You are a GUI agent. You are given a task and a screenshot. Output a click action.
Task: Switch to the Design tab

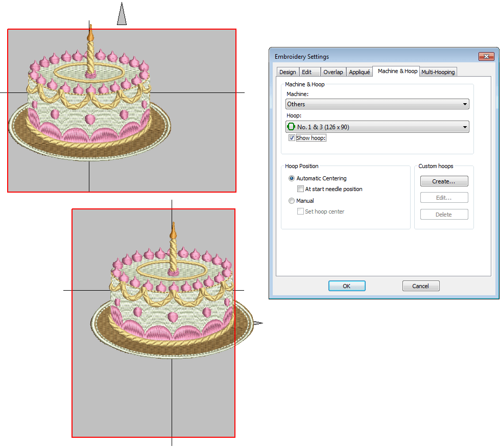(x=288, y=72)
